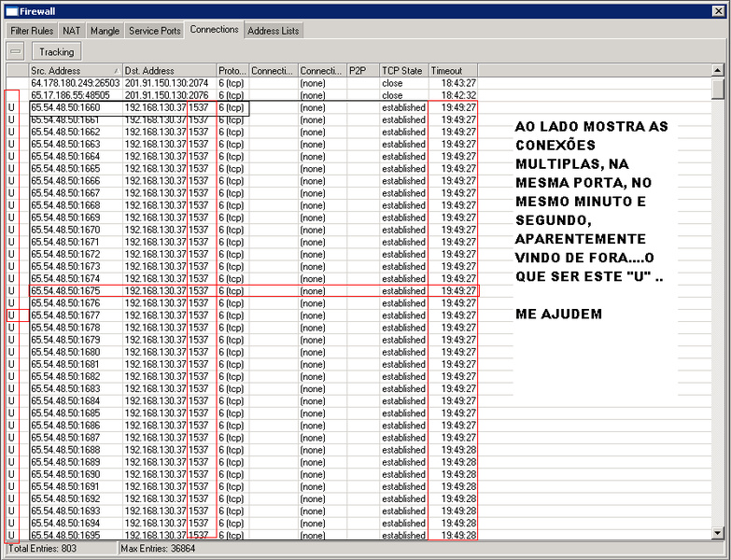The image size is (731, 560).
Task: Go to the Service Ports tab
Action: point(154,31)
